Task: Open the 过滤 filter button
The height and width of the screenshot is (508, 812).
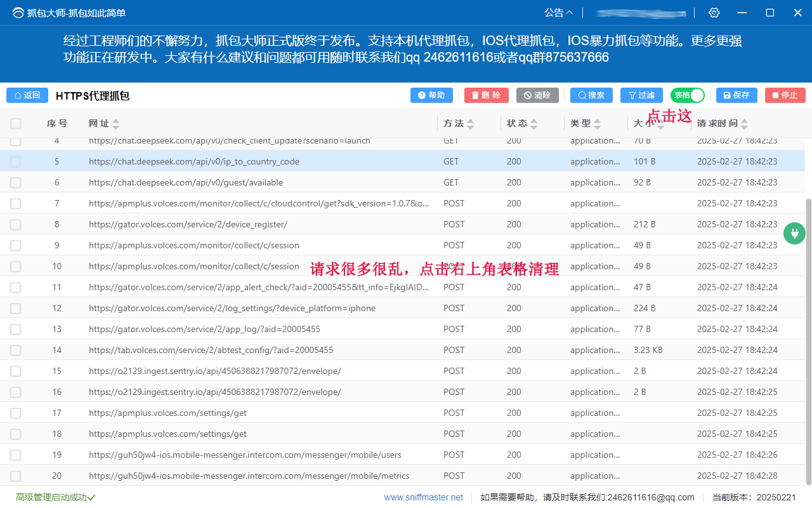Action: 641,95
